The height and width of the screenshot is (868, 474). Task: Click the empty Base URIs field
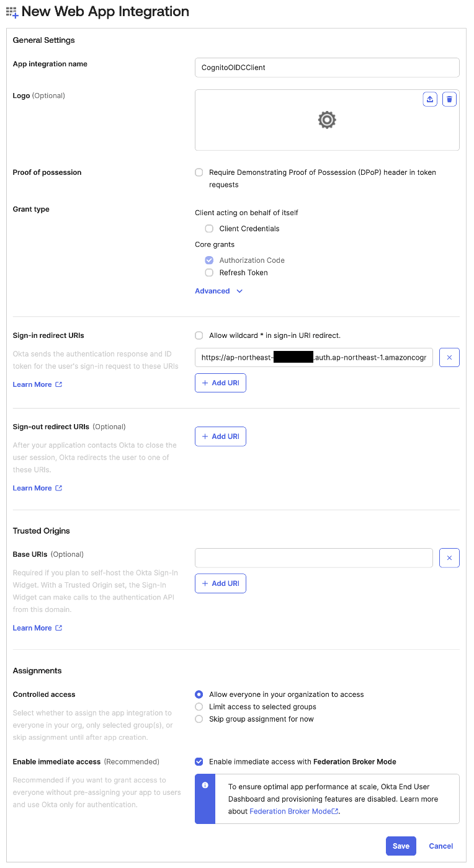314,558
